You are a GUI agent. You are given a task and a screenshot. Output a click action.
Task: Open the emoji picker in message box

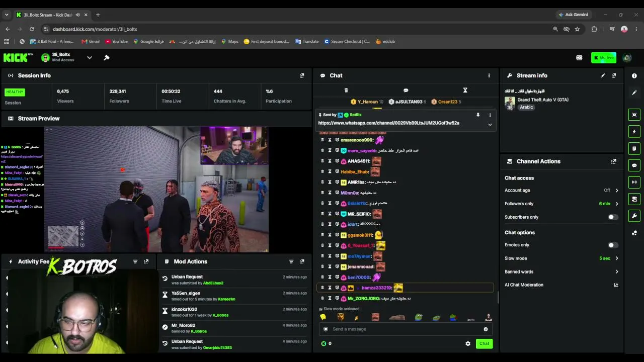[x=486, y=329]
